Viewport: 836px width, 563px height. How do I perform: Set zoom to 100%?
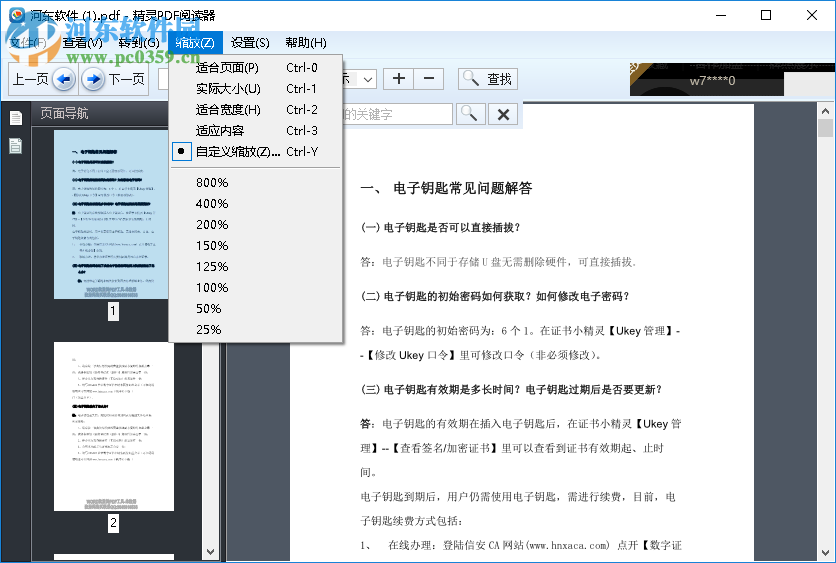255,287
